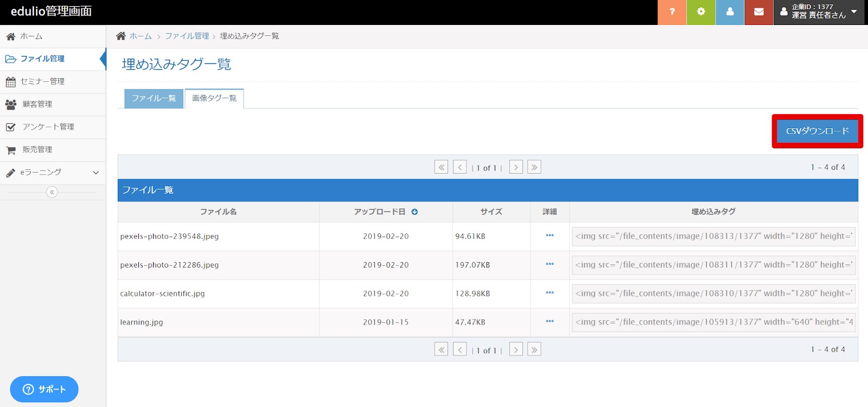Select the 画像タグ一覧 tab
The image size is (868, 407).
[x=214, y=98]
